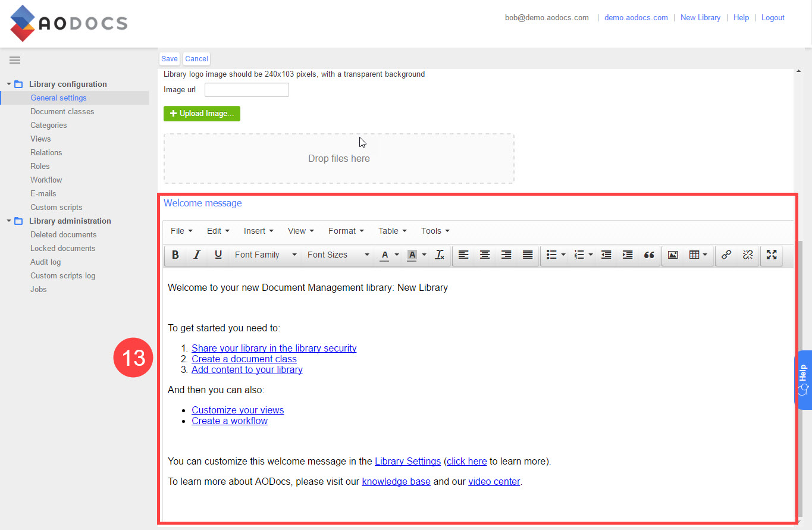Open text color dropdown arrow
This screenshot has height=530, width=812.
pos(397,255)
